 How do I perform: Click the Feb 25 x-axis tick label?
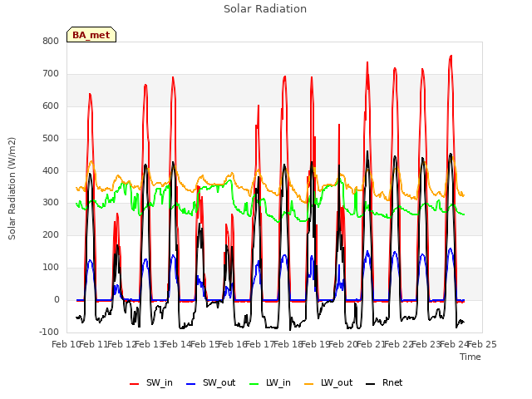pos(482,344)
